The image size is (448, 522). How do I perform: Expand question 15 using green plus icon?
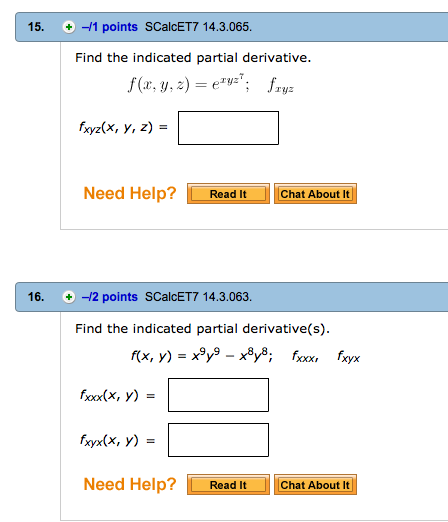tap(69, 27)
